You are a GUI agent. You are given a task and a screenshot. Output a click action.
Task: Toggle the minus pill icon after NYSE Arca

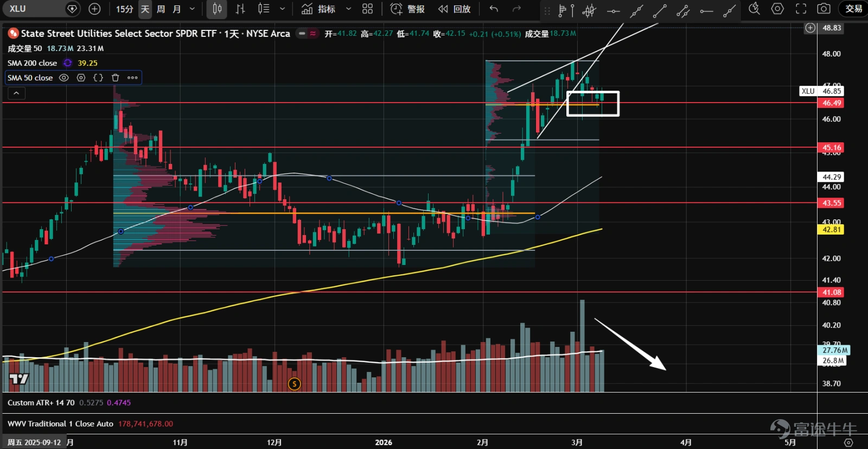coord(302,34)
